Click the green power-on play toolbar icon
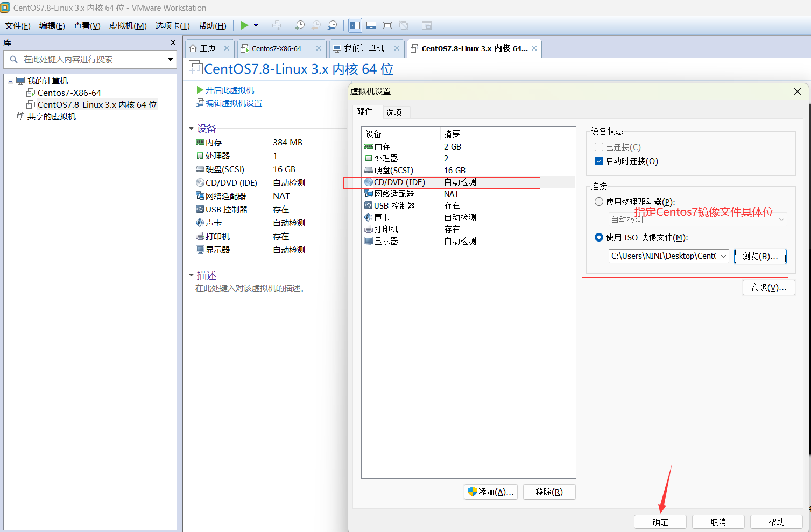Screen dimensions: 811x532 point(244,25)
